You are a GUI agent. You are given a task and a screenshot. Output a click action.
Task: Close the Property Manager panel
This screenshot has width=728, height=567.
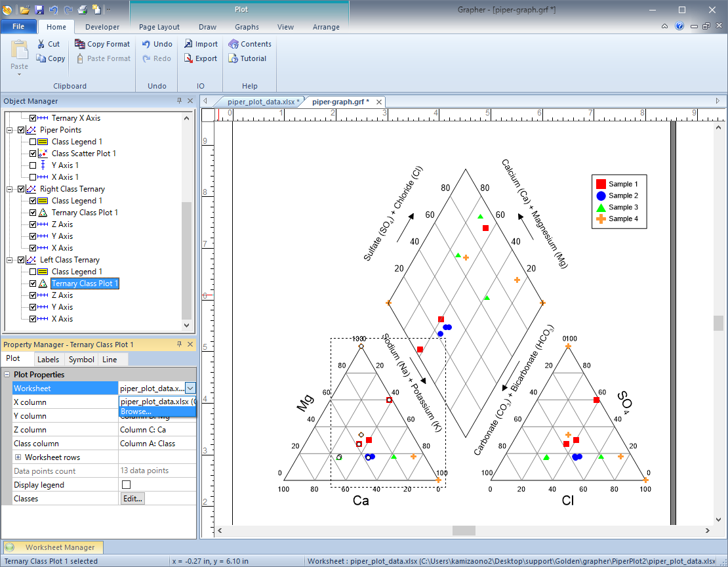pyautogui.click(x=190, y=345)
